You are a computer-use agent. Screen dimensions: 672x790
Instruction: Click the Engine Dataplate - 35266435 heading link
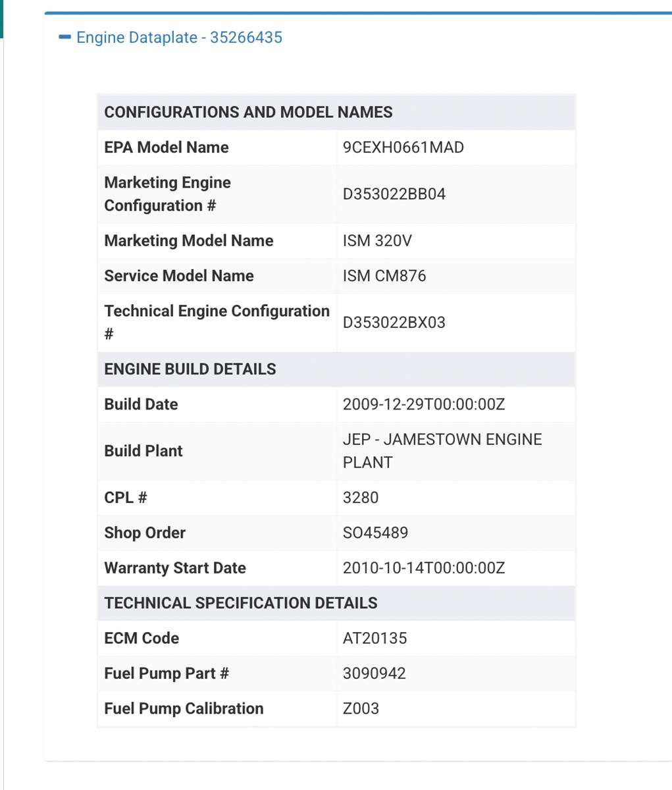(179, 38)
